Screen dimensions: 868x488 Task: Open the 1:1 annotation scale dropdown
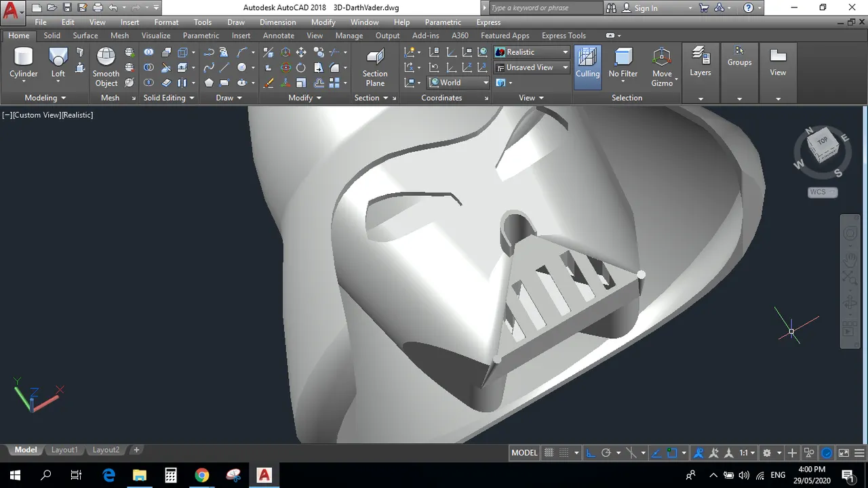747,453
